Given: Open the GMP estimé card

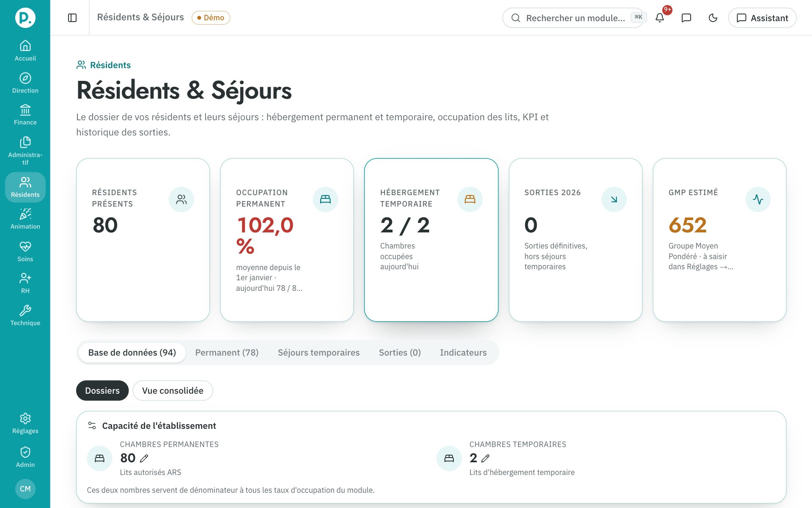Looking at the screenshot, I should pyautogui.click(x=719, y=240).
